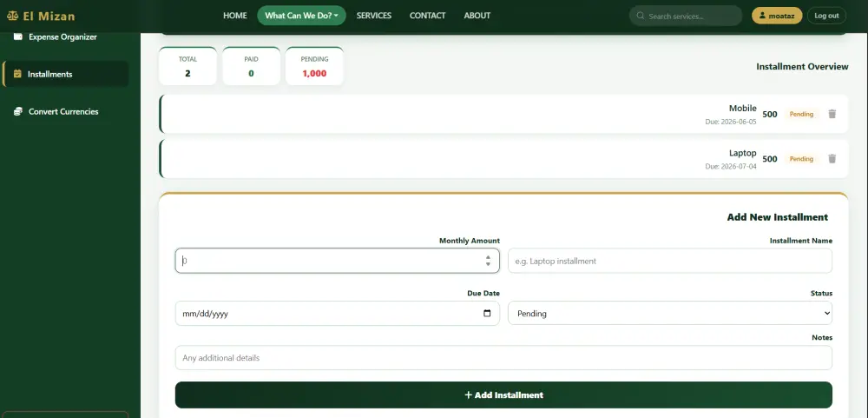868x418 pixels.
Task: Click the Convert Currencies coins icon
Action: click(18, 111)
